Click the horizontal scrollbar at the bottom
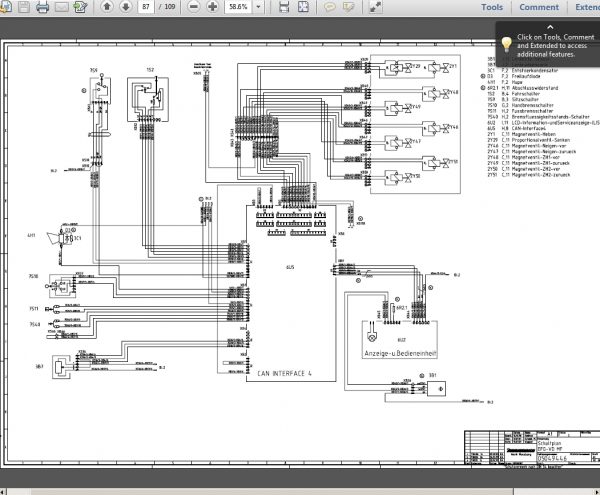The image size is (600, 495). (x=272, y=491)
